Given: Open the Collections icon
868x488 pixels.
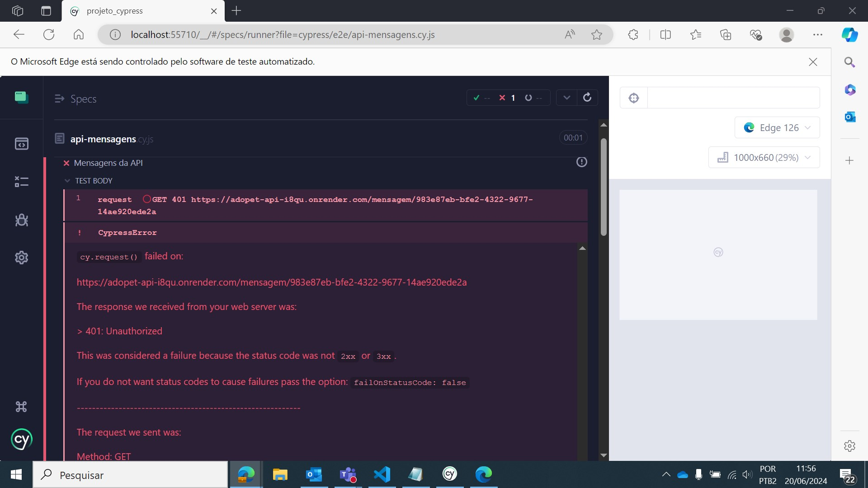Looking at the screenshot, I should 726,35.
